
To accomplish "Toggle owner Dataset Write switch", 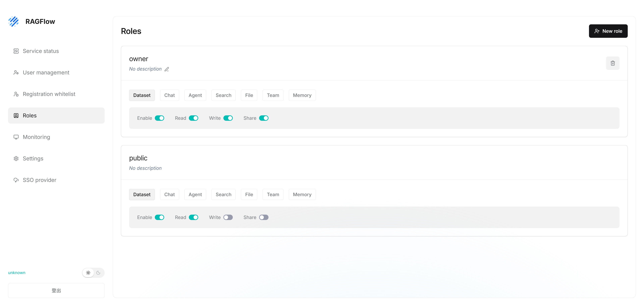I will [228, 118].
